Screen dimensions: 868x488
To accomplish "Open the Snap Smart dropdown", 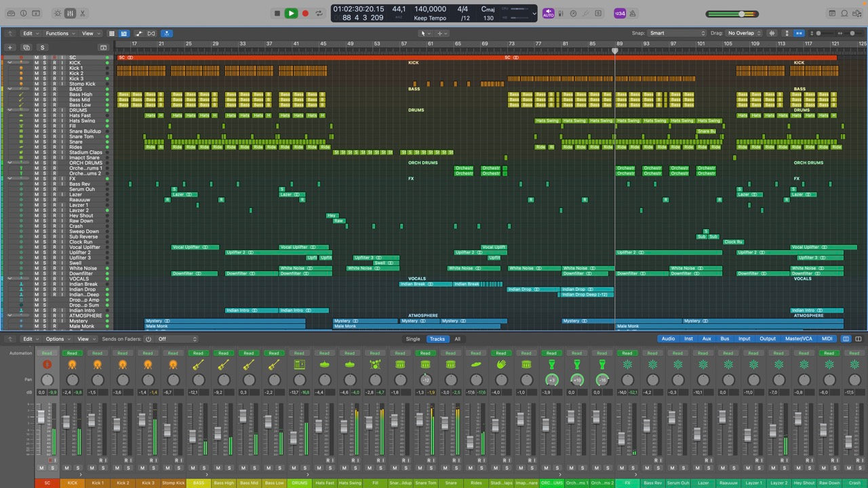I will (x=677, y=33).
